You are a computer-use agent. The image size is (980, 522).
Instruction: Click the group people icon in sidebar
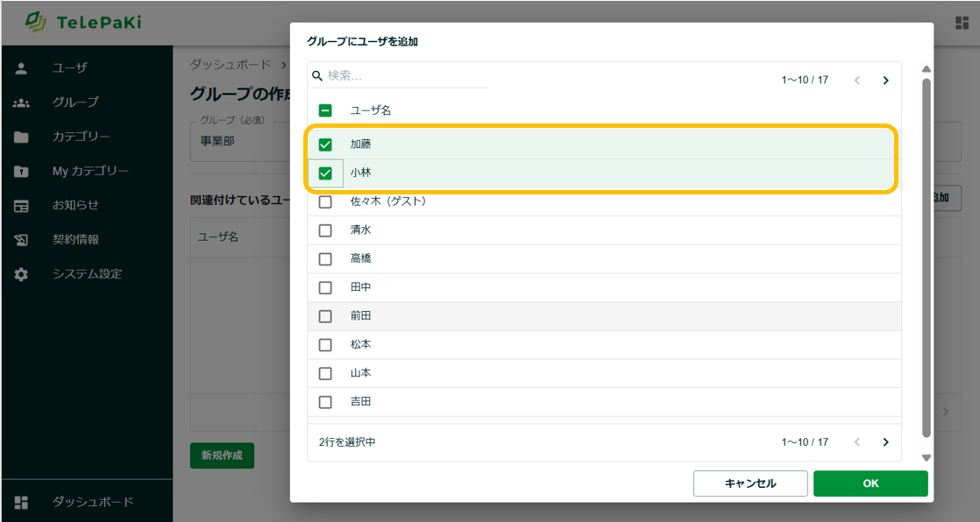pos(22,102)
